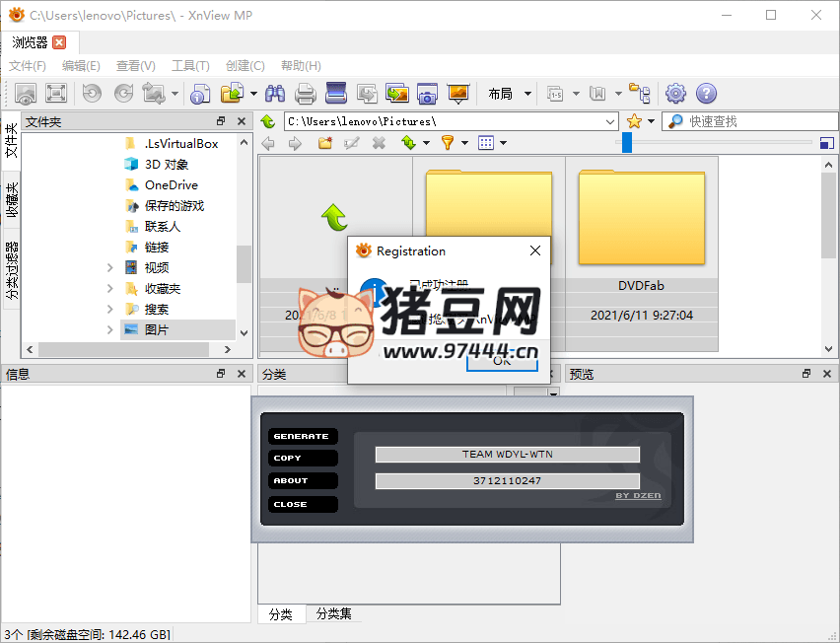Click the fullscreen view toolbar icon
840x643 pixels.
56,94
